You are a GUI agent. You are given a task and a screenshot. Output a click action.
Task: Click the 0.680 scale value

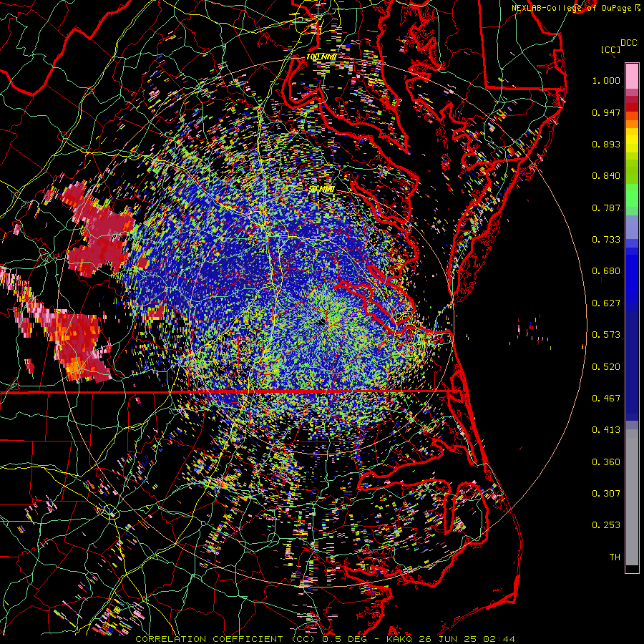click(x=606, y=271)
